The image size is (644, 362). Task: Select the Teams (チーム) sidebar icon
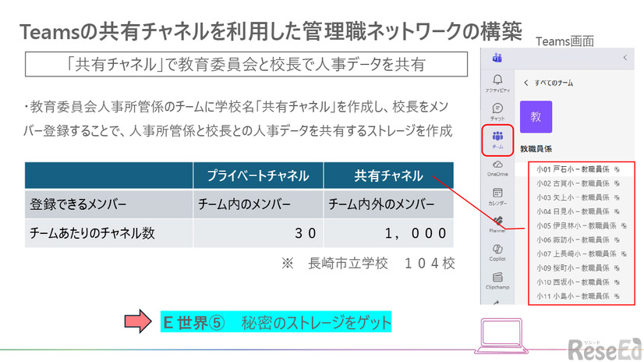tap(497, 140)
